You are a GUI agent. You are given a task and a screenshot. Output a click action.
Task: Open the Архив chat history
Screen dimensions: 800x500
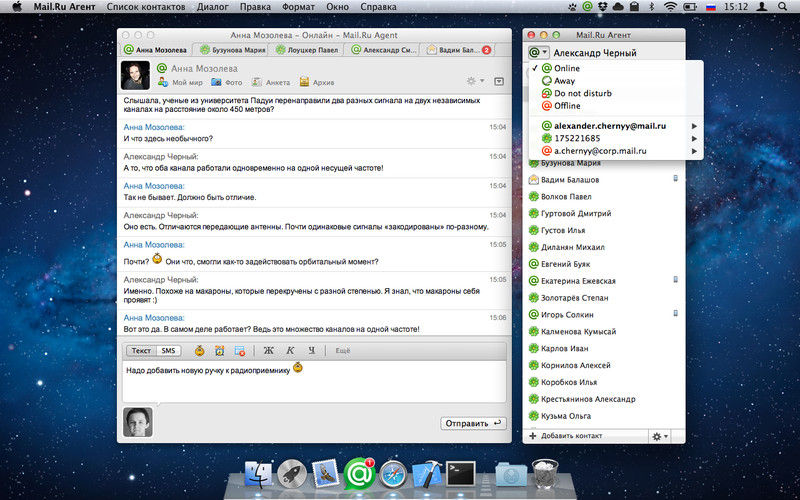(x=320, y=81)
